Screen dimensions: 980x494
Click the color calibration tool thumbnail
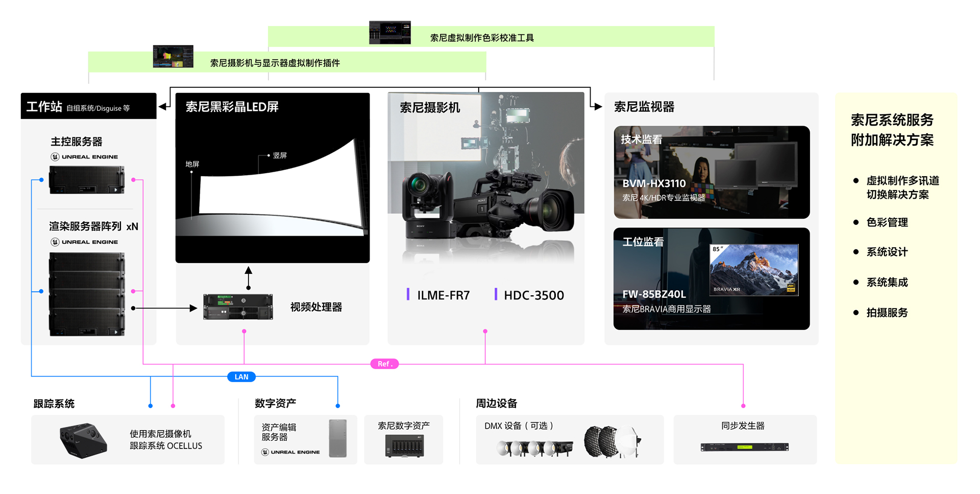[x=390, y=33]
